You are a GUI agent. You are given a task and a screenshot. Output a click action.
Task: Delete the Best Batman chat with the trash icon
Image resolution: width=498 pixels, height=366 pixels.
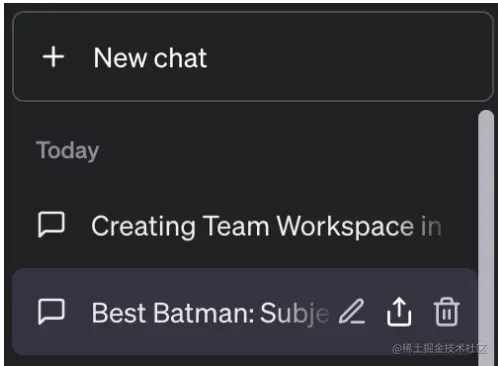(447, 312)
